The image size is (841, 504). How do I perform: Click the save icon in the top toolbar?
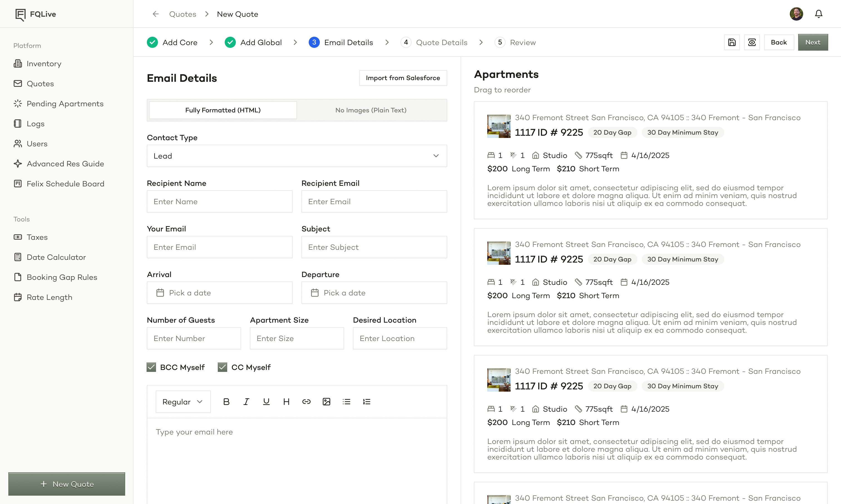tap(732, 43)
